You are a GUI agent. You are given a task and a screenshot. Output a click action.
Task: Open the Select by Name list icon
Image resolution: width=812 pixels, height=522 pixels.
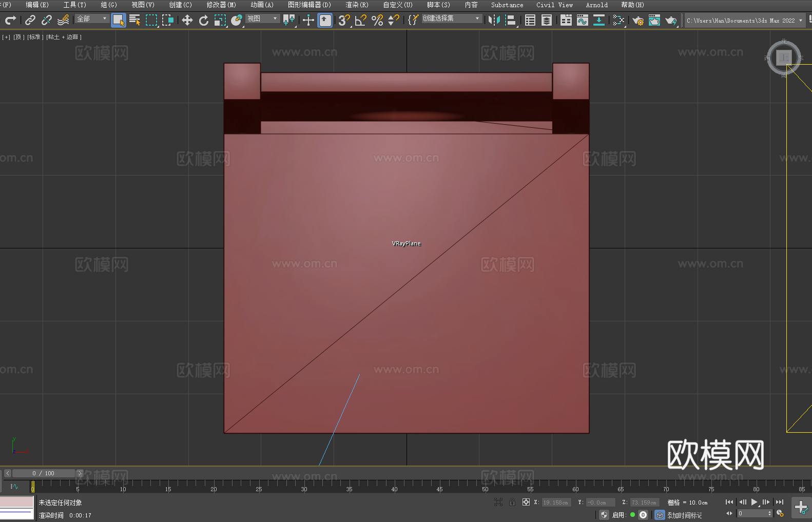click(x=135, y=20)
